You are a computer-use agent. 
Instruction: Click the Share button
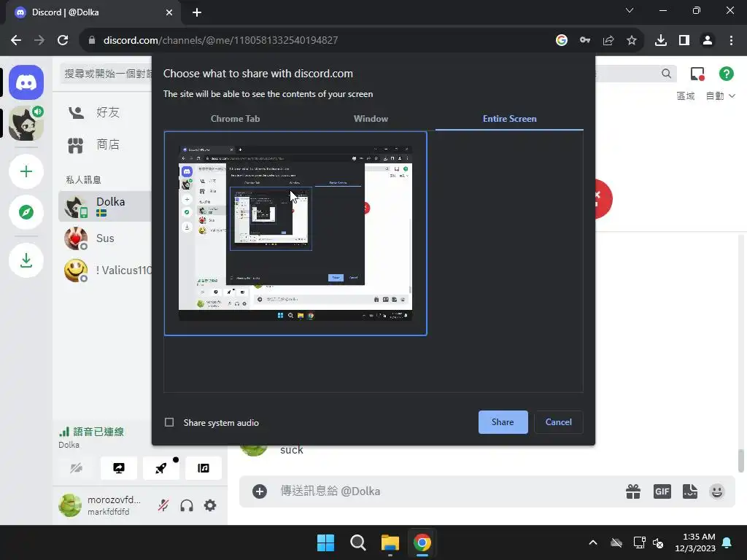[503, 422]
